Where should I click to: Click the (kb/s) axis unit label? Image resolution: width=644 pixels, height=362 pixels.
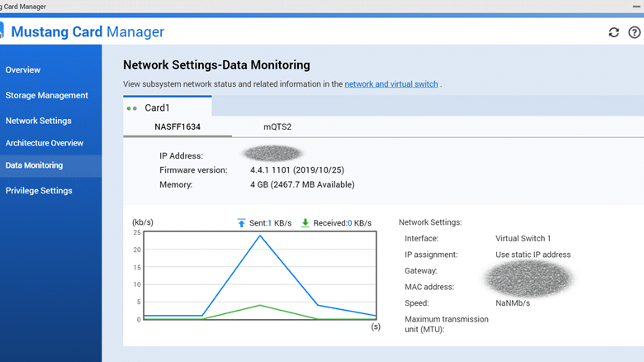point(143,222)
